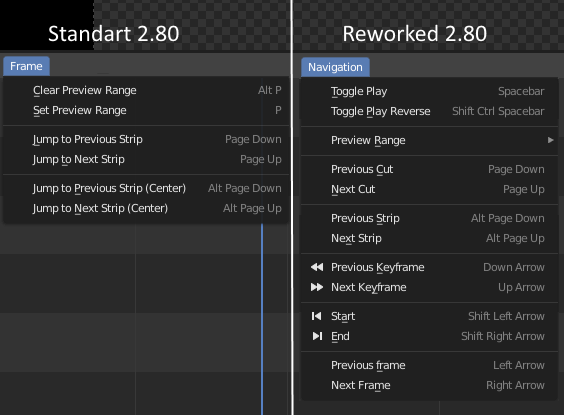Select Toggle Play Reverse entry
This screenshot has height=415, width=564.
[x=429, y=111]
